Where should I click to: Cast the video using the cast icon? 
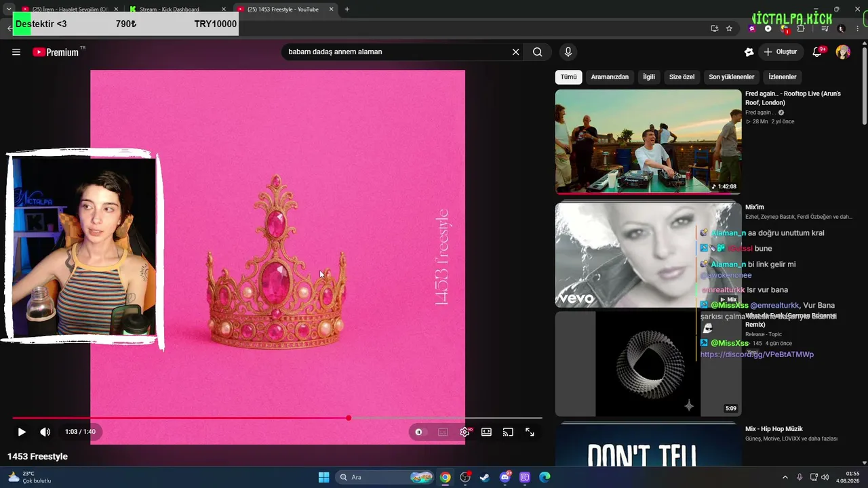(508, 432)
